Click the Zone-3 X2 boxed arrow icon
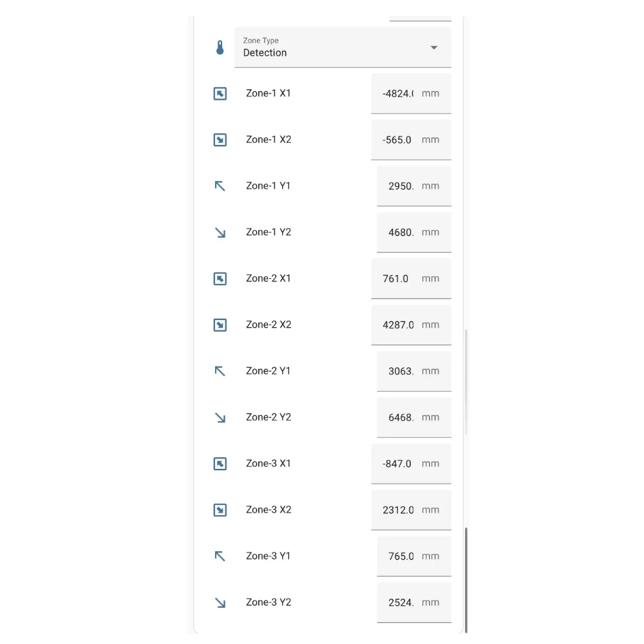The height and width of the screenshot is (644, 644). [220, 510]
